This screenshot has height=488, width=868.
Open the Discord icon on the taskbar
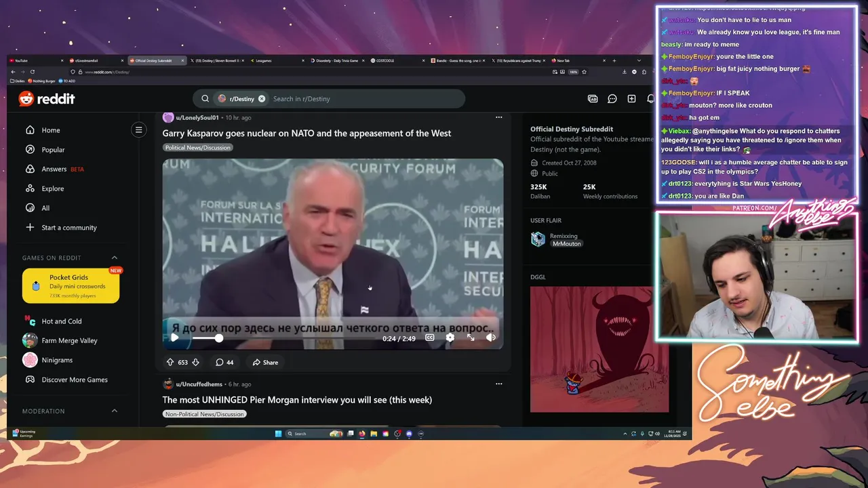pyautogui.click(x=409, y=434)
